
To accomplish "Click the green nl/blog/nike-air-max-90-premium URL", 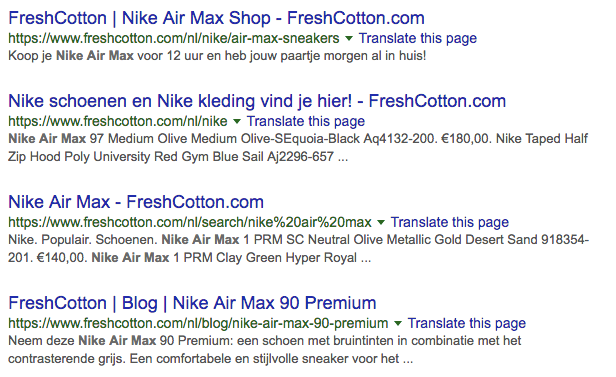I will click(x=198, y=323).
